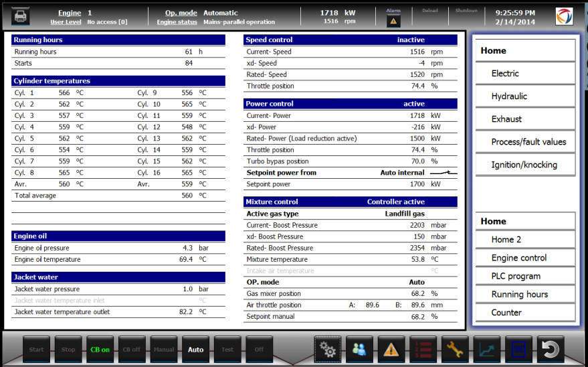Click the Speed control section header
This screenshot has height=367, width=588.
coord(351,40)
